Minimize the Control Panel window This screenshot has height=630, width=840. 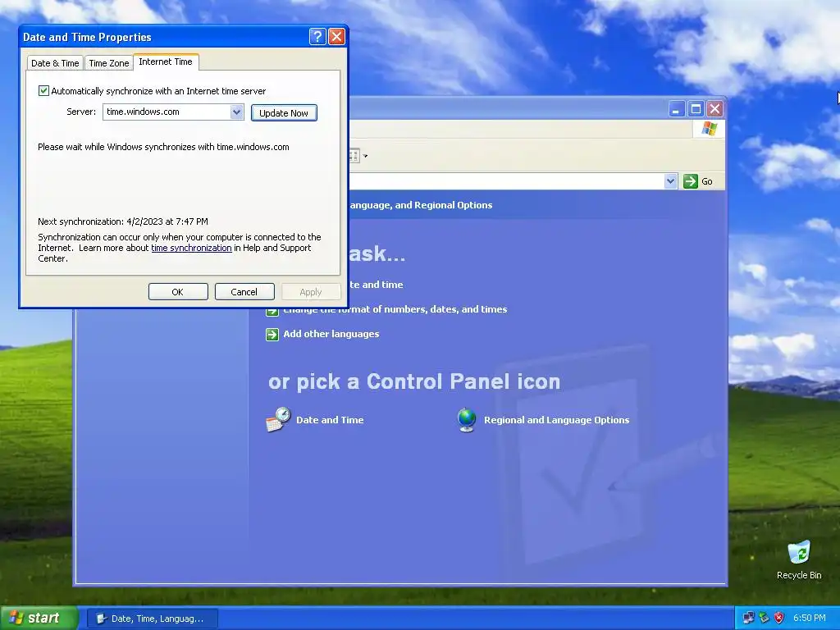(677, 109)
